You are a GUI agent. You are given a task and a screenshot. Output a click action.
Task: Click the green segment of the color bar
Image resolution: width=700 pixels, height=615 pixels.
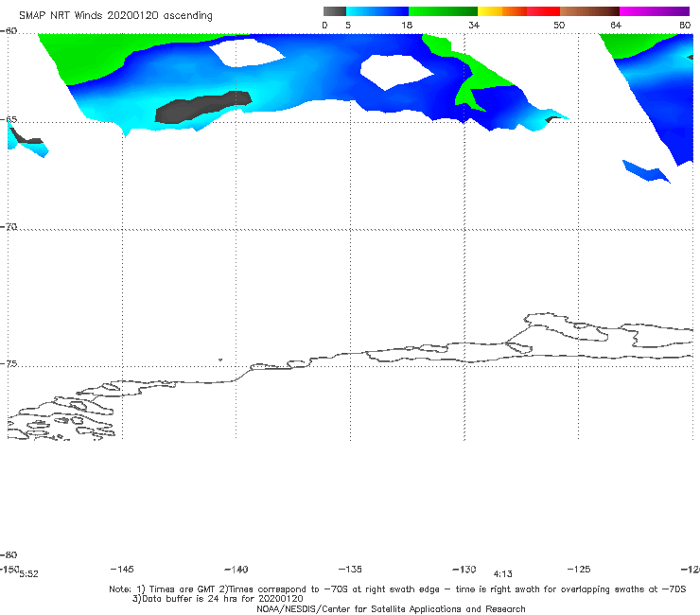click(443, 11)
